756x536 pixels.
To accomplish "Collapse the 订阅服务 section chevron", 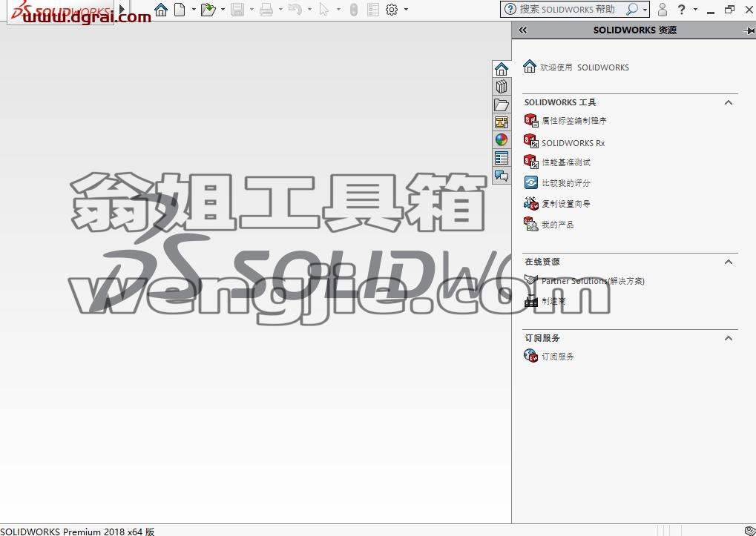I will coord(729,337).
